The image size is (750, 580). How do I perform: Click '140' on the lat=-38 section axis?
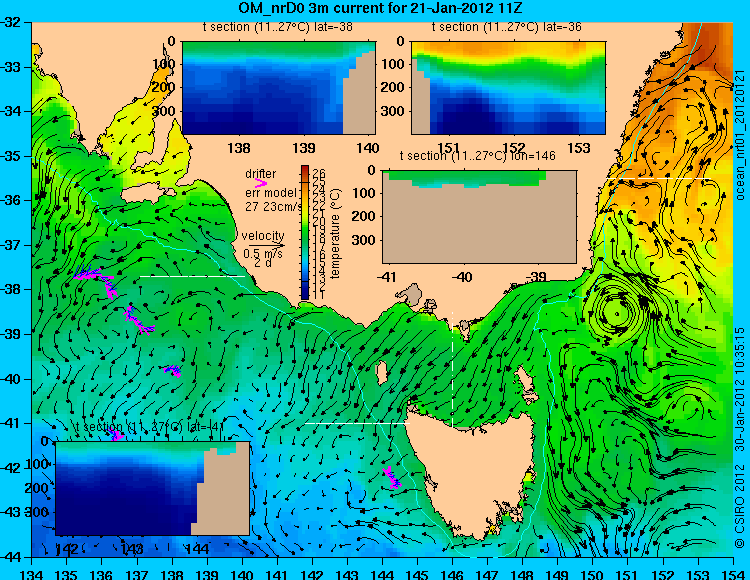pos(368,148)
